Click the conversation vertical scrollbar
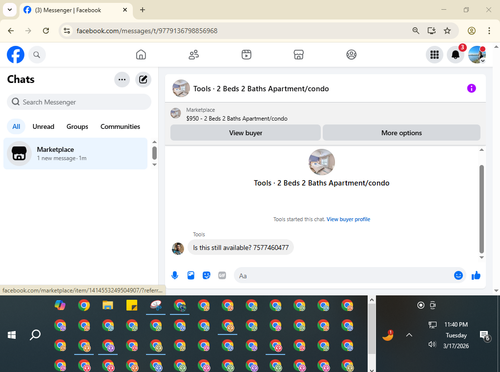This screenshot has width=500, height=372. (x=481, y=209)
